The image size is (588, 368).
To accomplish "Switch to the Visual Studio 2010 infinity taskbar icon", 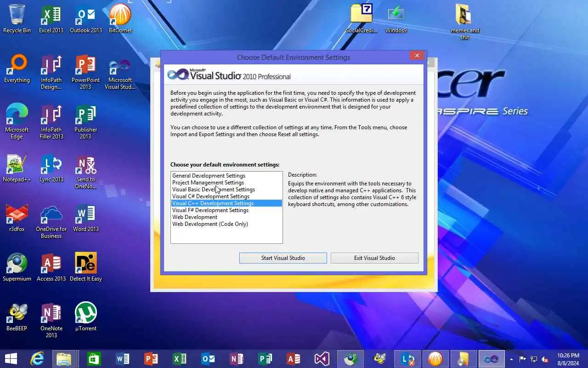I will tap(491, 359).
